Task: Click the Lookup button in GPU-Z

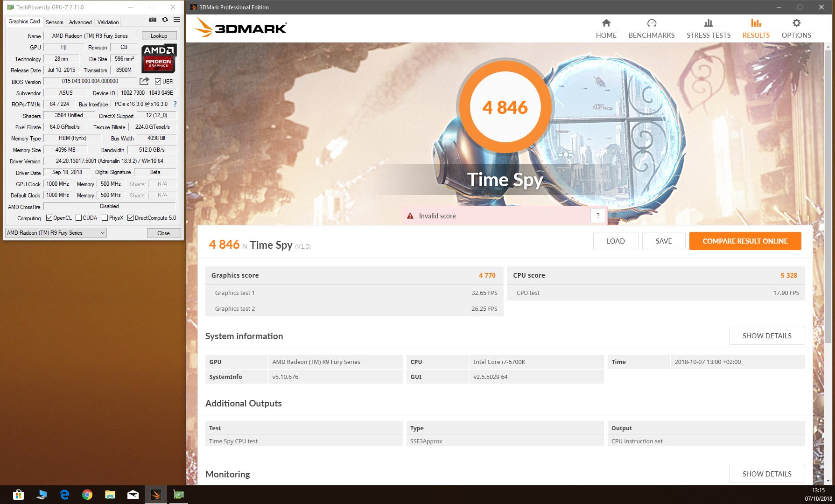Action: (x=159, y=36)
